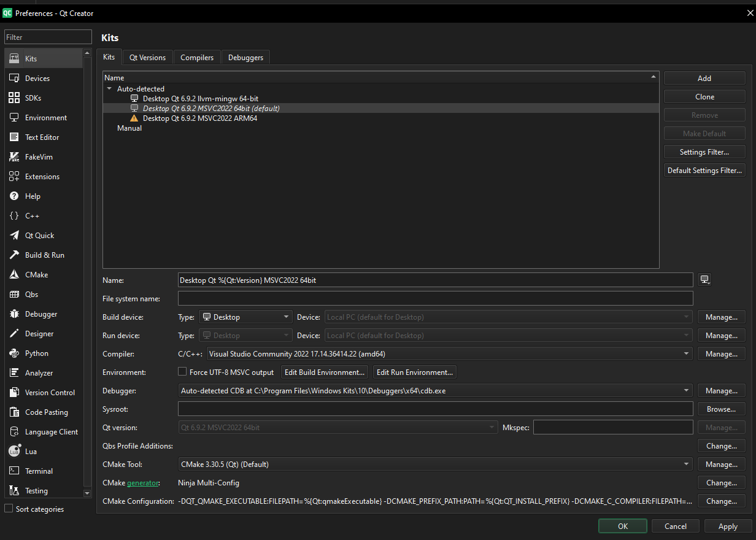The image size is (756, 540).
Task: Select Language Client category icon
Action: [14, 431]
